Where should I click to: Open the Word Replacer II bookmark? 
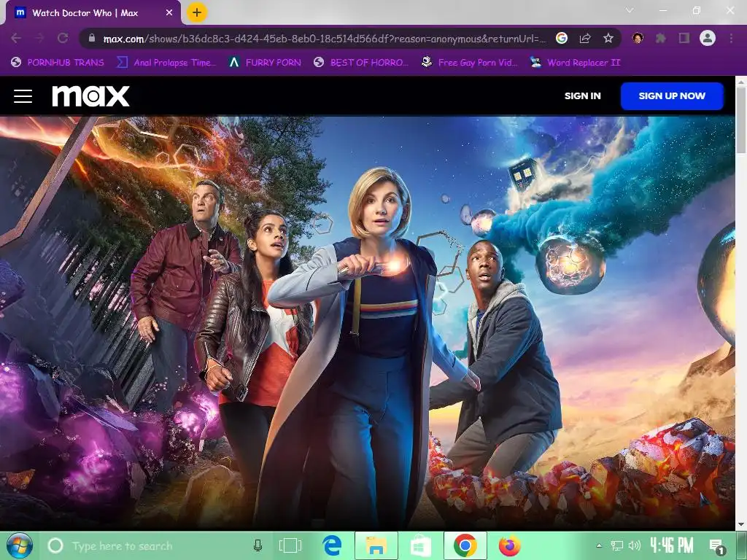click(576, 63)
